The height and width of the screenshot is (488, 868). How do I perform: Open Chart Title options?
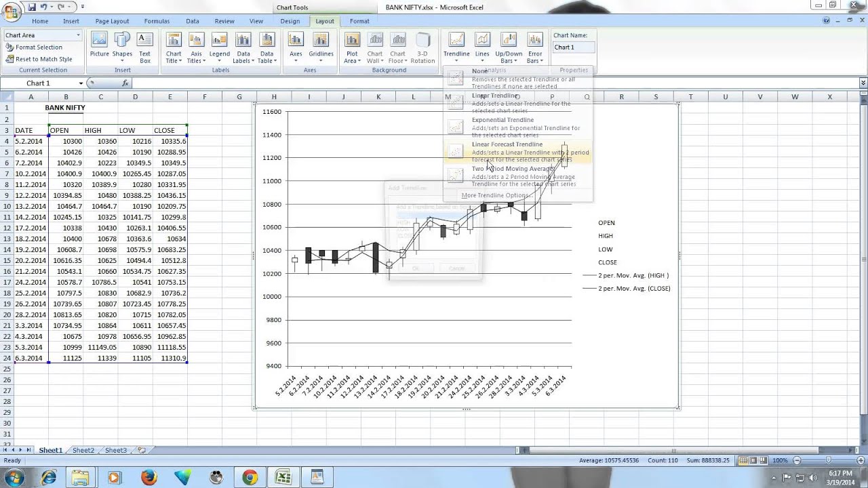174,47
